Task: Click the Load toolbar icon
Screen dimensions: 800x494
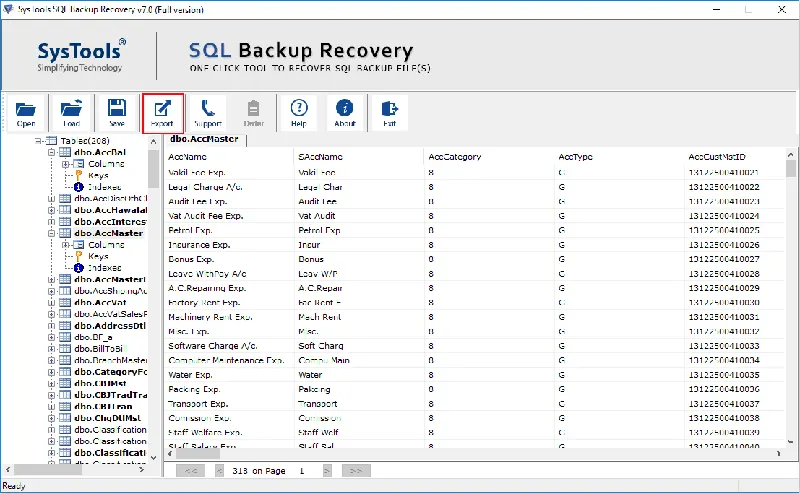Action: coord(71,113)
